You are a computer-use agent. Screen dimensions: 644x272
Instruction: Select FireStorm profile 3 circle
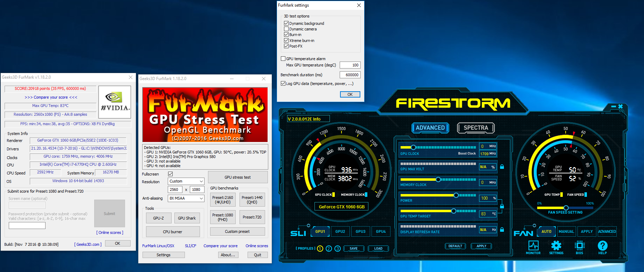(338, 249)
